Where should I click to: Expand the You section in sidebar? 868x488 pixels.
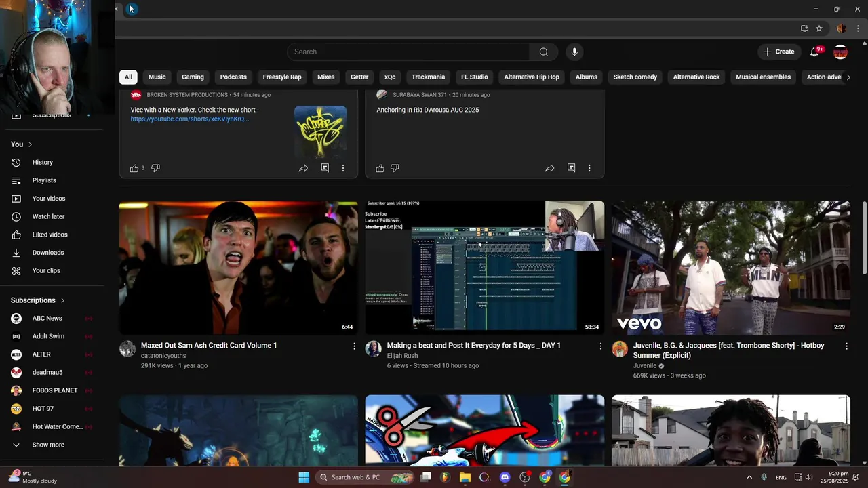[22, 144]
